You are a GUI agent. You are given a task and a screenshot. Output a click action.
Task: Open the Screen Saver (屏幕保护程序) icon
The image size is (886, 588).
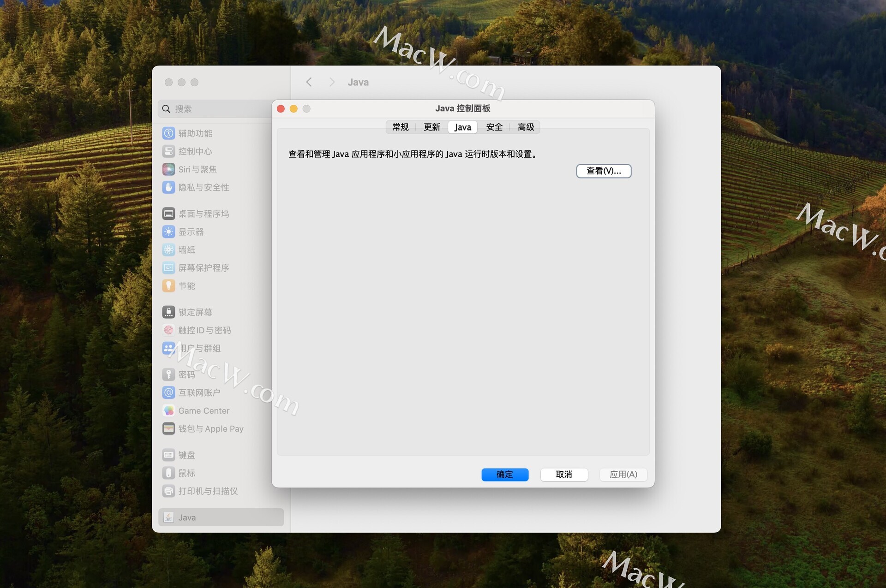[x=168, y=267]
